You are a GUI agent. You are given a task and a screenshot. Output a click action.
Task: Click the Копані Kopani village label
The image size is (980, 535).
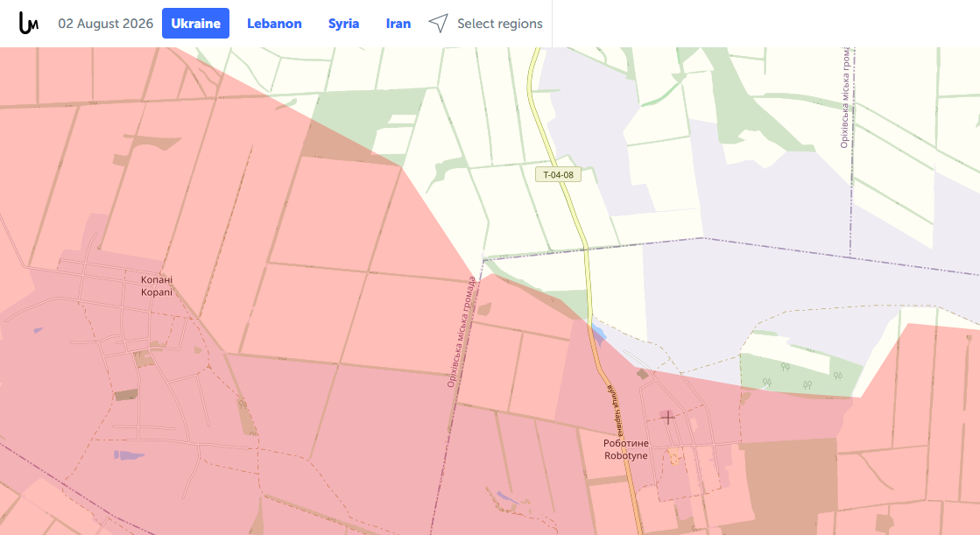[156, 285]
